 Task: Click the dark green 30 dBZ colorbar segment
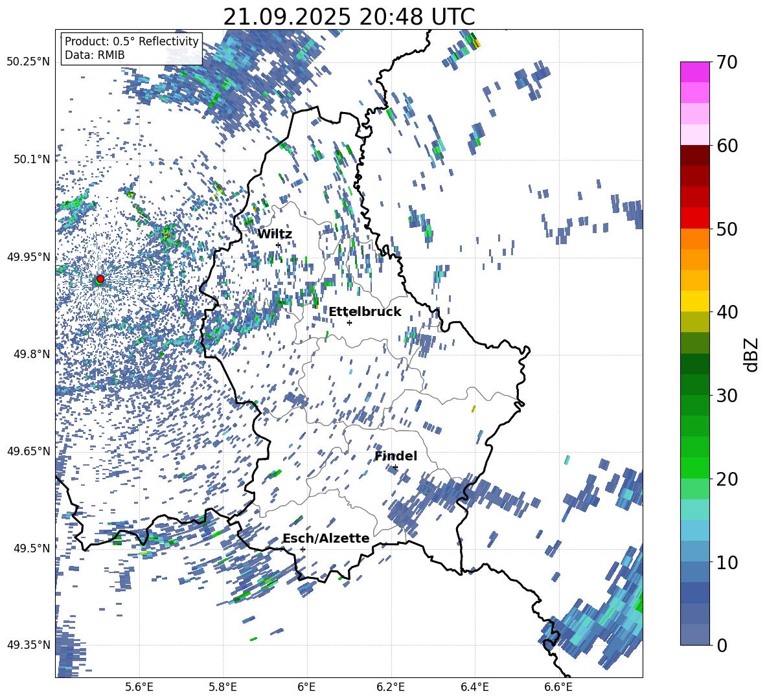point(694,385)
